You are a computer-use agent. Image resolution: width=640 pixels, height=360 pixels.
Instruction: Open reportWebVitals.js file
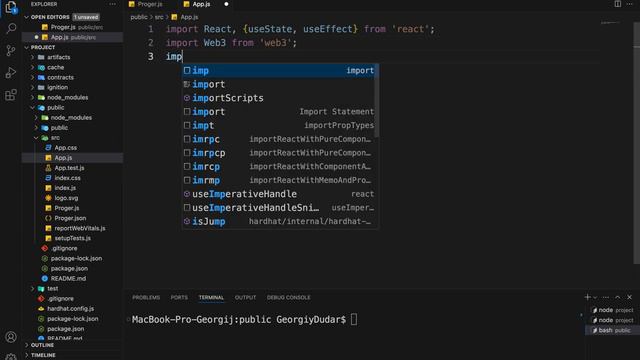(80, 228)
